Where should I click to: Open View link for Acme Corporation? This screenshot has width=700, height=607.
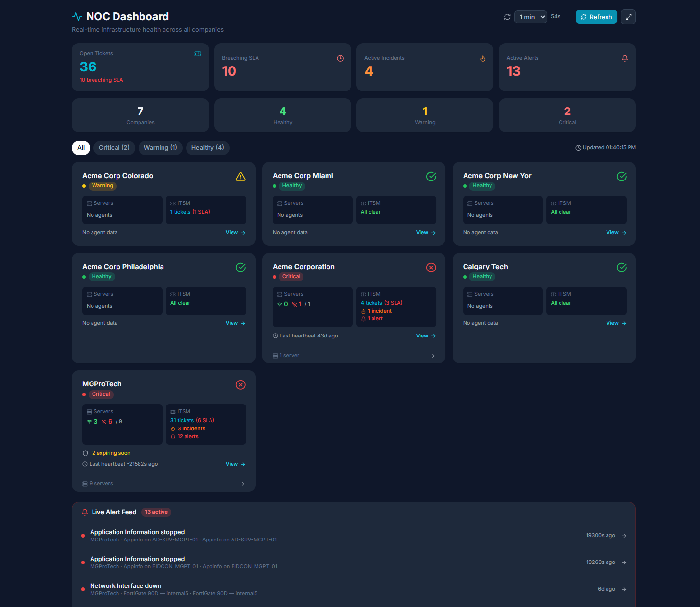(x=426, y=336)
